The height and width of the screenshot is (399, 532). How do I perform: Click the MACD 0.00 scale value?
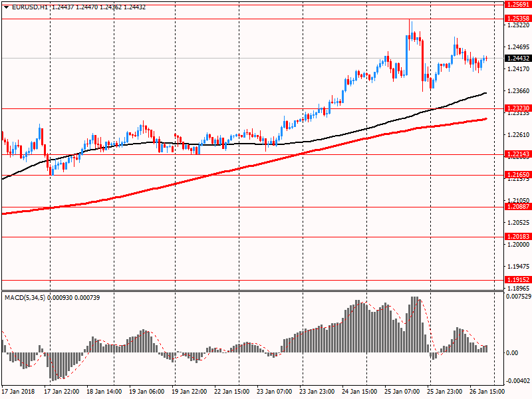[x=512, y=353]
